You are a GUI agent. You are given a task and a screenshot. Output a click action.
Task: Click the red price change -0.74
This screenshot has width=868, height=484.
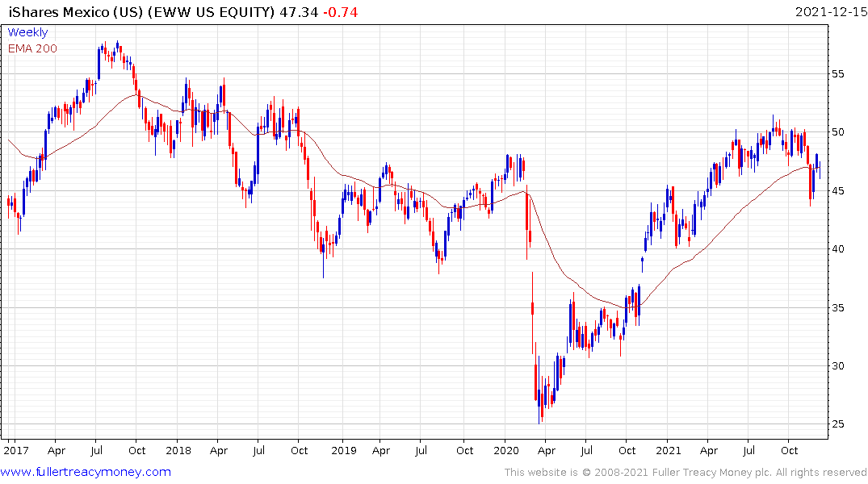pos(341,12)
